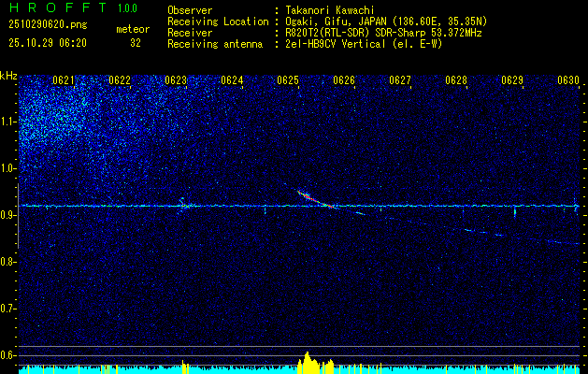Click the 1.1 kHz frequency axis label
Image resolution: width=588 pixels, height=374 pixels.
pos(7,122)
